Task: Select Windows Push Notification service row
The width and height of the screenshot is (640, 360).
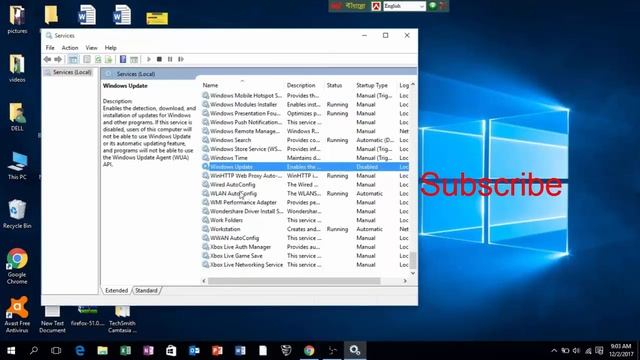Action: click(x=305, y=122)
